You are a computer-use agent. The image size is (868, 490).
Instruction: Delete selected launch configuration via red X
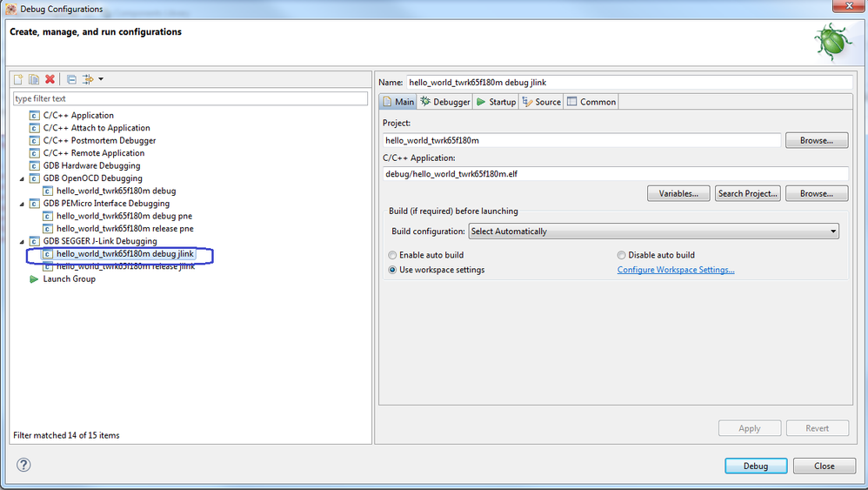(x=50, y=79)
